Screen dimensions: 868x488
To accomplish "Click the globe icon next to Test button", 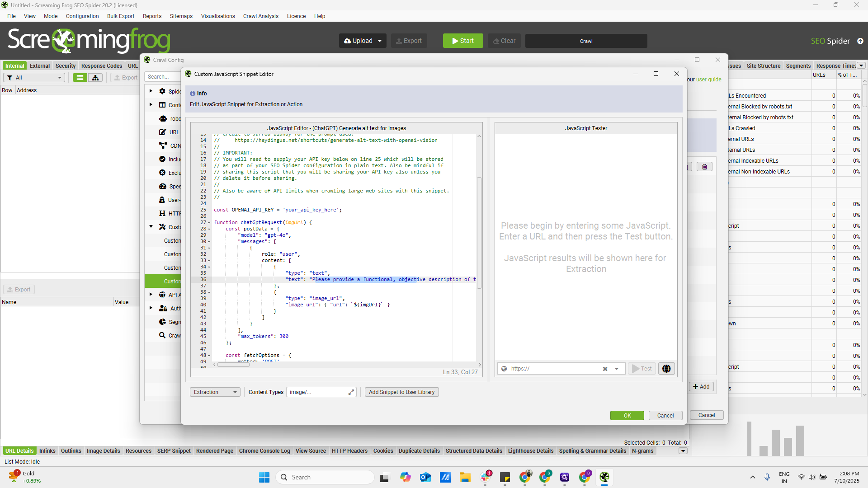I will click(x=666, y=368).
